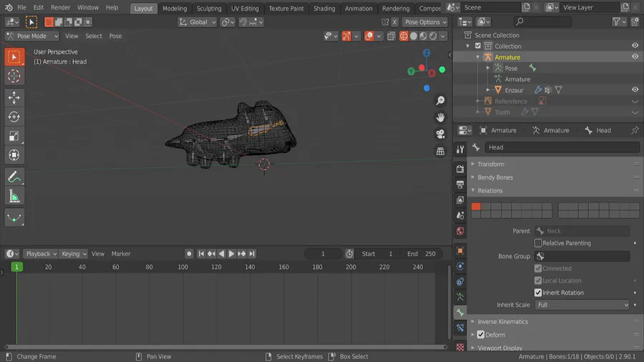This screenshot has height=362, width=644.
Task: Open the View Layer properties tab
Action: pyautogui.click(x=460, y=200)
